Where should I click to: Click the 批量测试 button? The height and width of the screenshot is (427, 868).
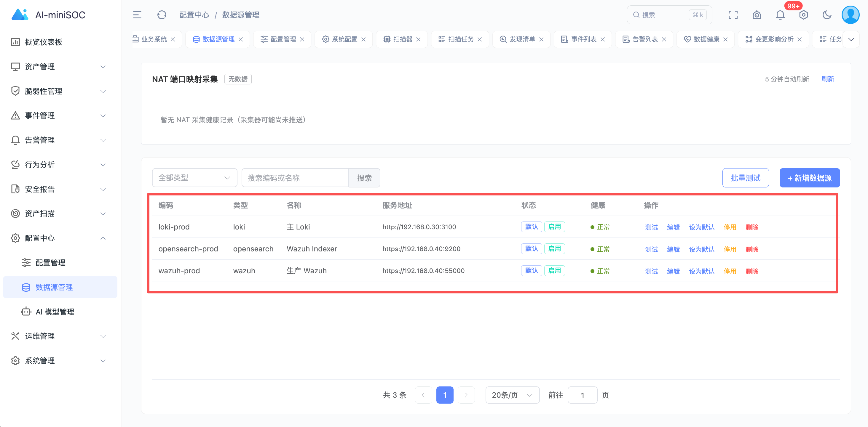click(745, 178)
